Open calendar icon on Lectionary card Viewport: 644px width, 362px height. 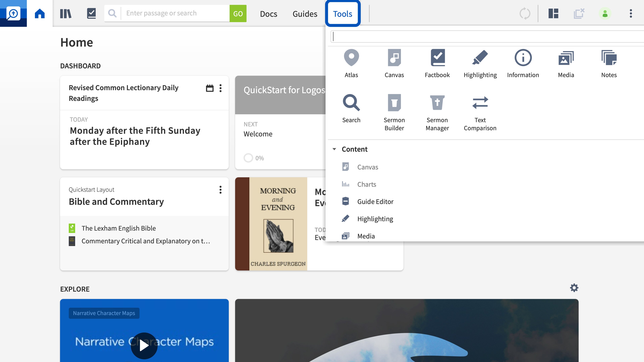tap(209, 88)
